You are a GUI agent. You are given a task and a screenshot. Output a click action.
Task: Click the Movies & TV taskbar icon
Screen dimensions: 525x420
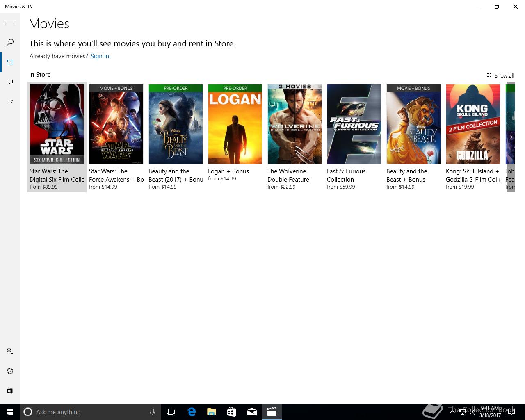point(272,412)
